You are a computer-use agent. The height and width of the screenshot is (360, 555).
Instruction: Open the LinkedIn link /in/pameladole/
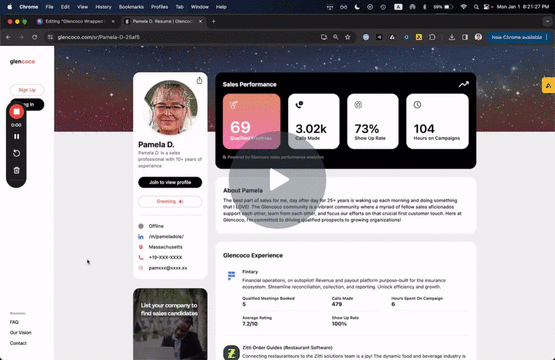click(166, 236)
